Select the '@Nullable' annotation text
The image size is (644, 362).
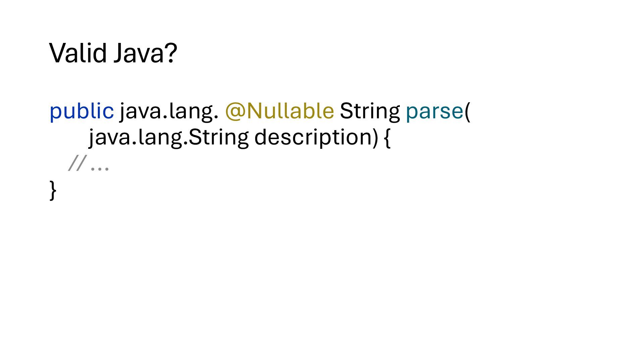coord(279,111)
